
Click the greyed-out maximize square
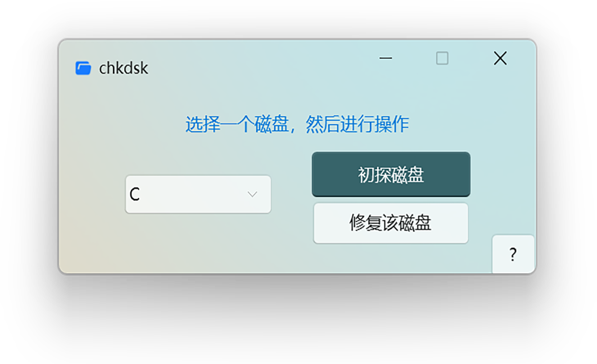442,58
